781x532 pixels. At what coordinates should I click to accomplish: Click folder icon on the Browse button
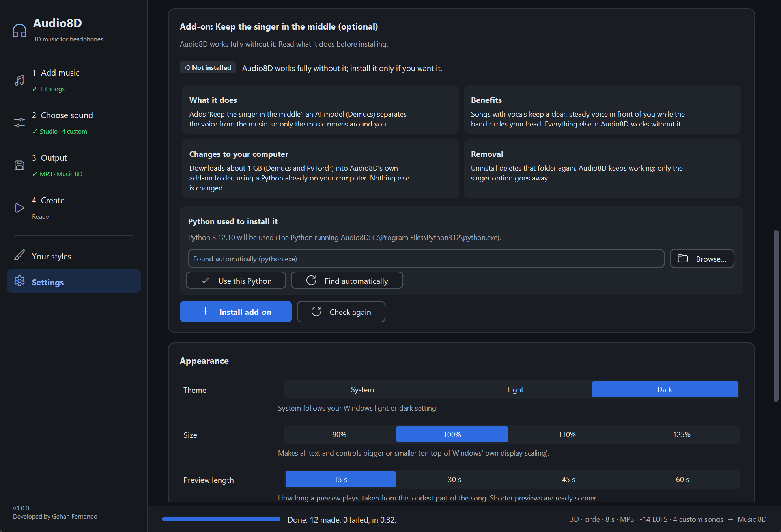point(682,259)
